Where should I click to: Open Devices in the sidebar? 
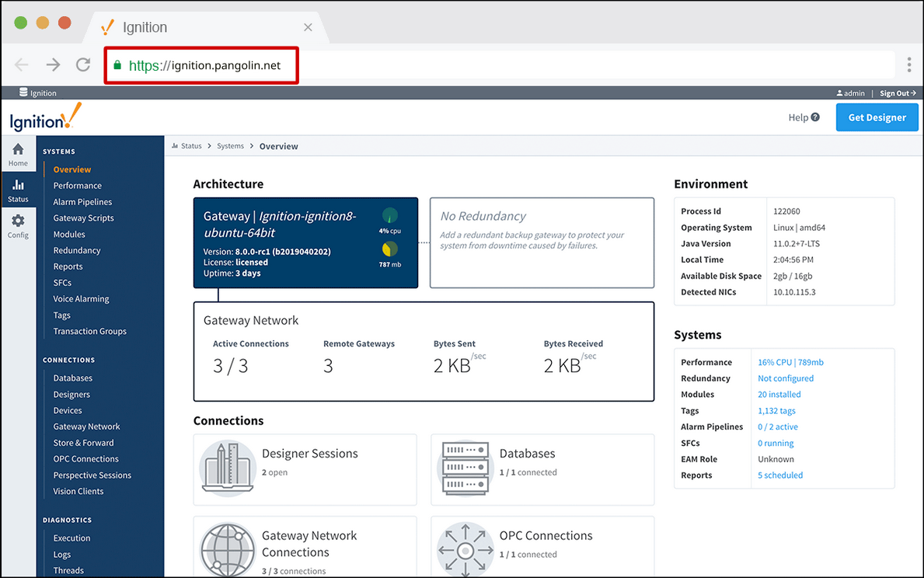[x=68, y=411]
